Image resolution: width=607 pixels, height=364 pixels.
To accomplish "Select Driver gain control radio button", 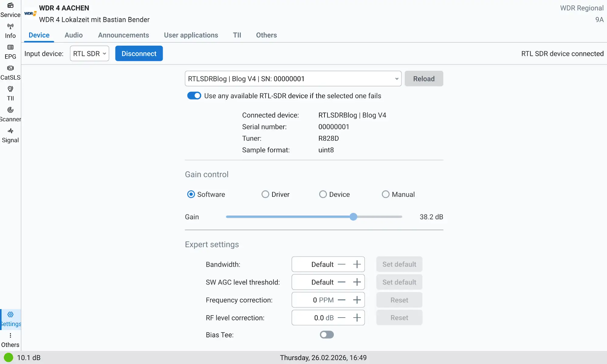I will point(265,194).
